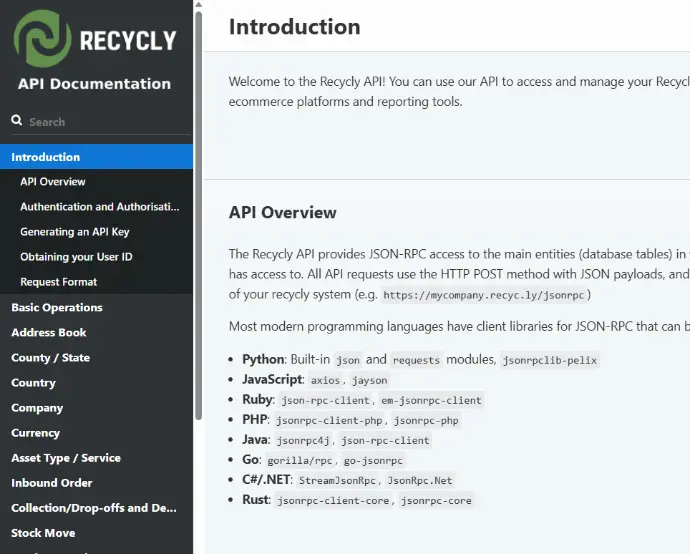Go to the Stock Move section

pos(43,533)
